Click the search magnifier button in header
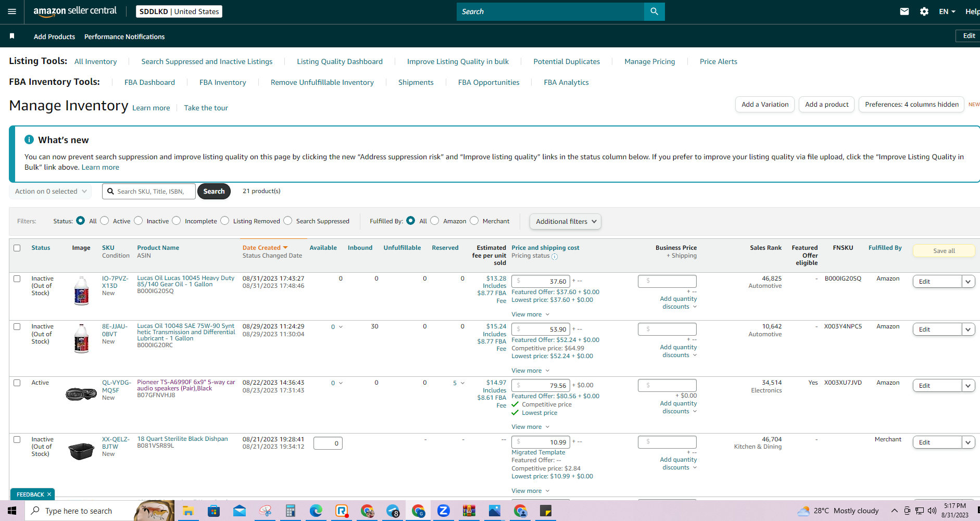Viewport: 980px width, 521px height. tap(654, 11)
